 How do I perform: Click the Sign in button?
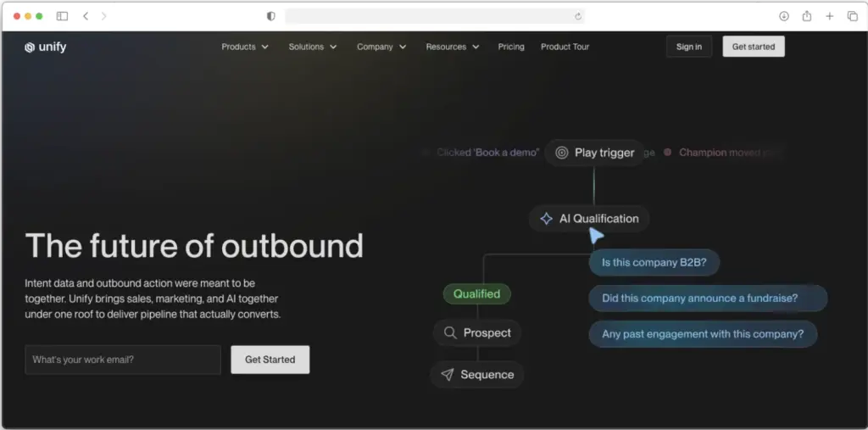click(x=689, y=47)
